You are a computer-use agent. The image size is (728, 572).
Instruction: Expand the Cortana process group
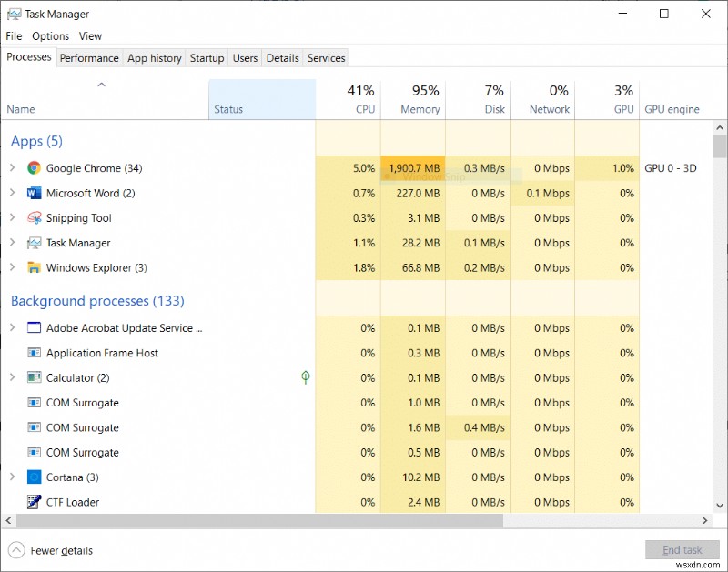coord(12,477)
